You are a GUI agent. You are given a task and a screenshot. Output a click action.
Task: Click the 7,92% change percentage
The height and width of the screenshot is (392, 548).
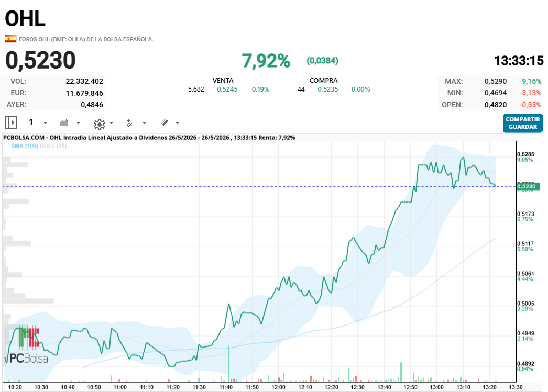point(266,61)
